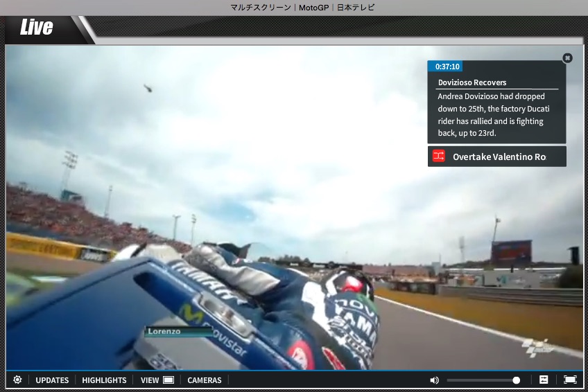The image size is (588, 392).
Task: Click the red overtake icon
Action: 439,156
